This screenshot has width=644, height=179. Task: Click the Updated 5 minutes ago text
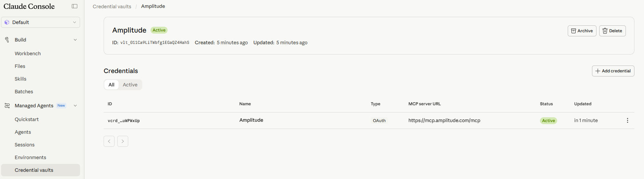pyautogui.click(x=280, y=43)
